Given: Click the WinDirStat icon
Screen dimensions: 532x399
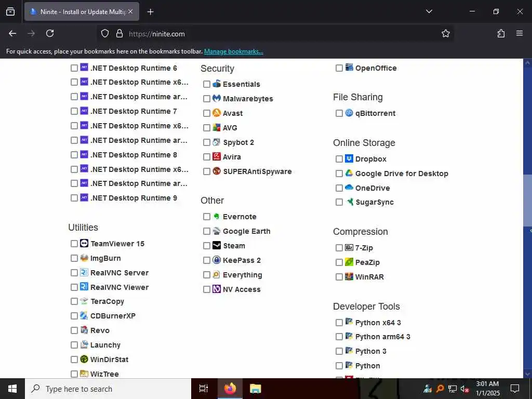Looking at the screenshot, I should 84,359.
